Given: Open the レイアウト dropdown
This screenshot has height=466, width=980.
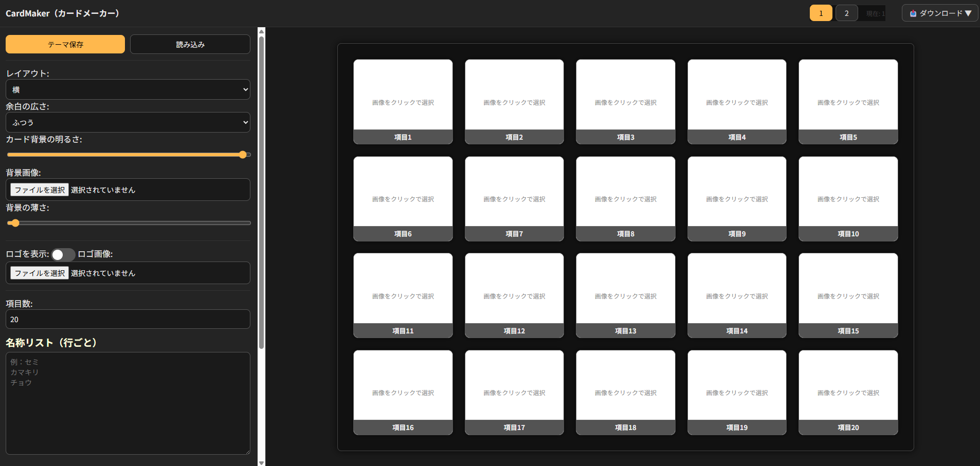Looking at the screenshot, I should point(128,89).
